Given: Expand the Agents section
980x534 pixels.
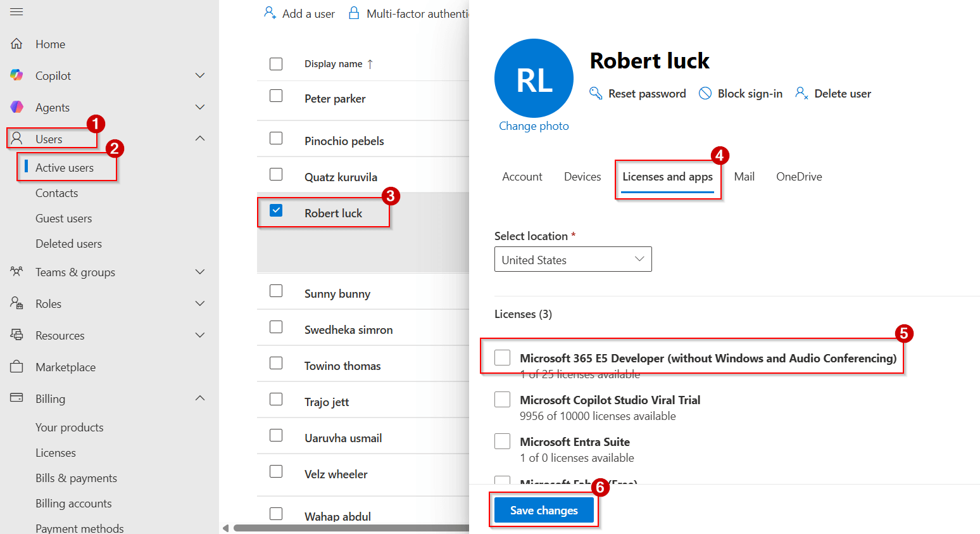Looking at the screenshot, I should (x=200, y=106).
